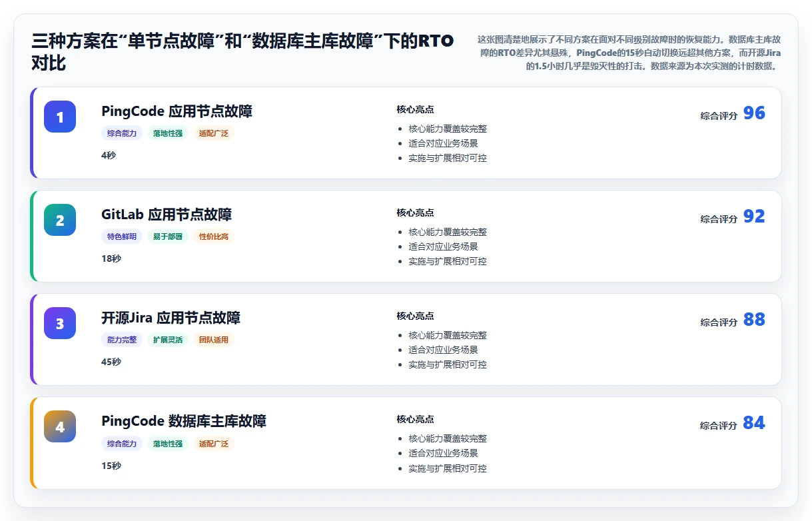Select 落地性强 tag in PingCode 应用节点故障 card
This screenshot has height=521, width=812.
168,133
